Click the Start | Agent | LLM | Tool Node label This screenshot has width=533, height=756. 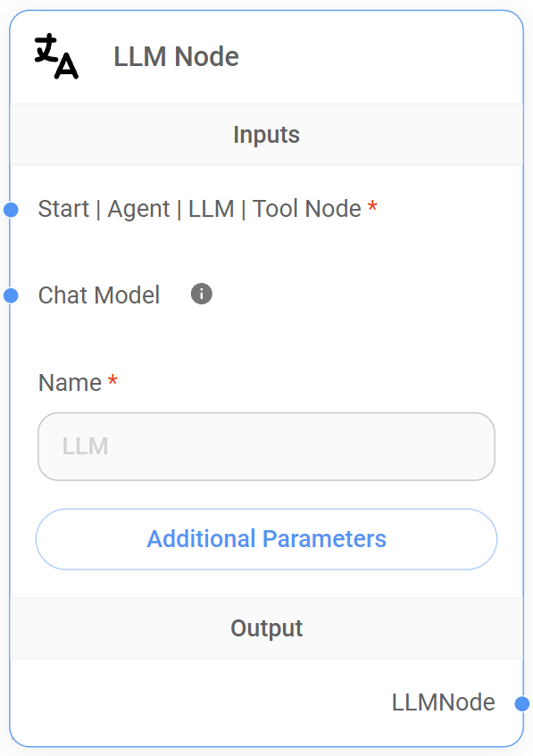tap(199, 209)
